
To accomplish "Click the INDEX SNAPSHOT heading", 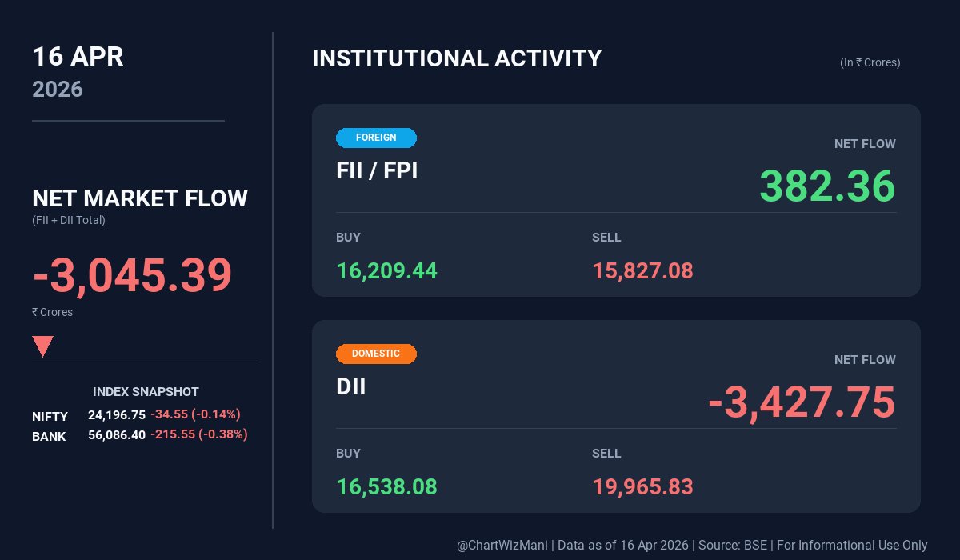I will (x=146, y=392).
